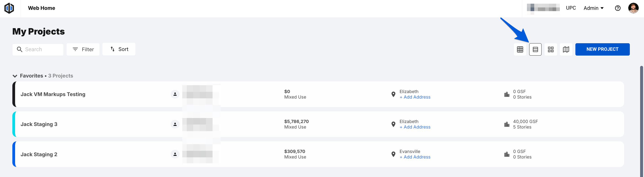Click the location pin for Jack Staging 2
This screenshot has height=177, width=644.
point(393,154)
